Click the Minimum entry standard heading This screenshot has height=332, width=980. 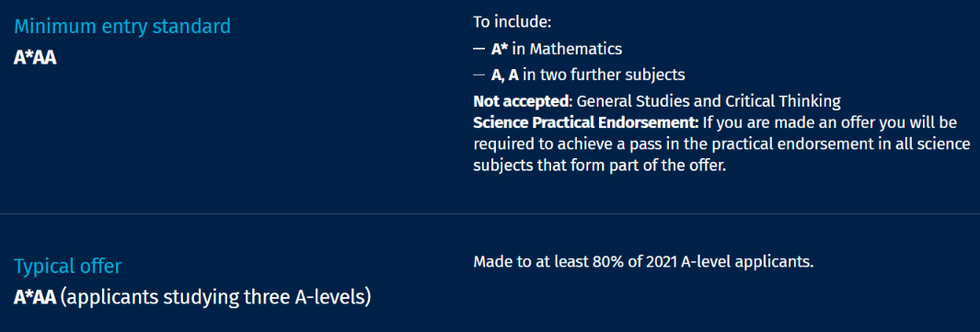(122, 27)
